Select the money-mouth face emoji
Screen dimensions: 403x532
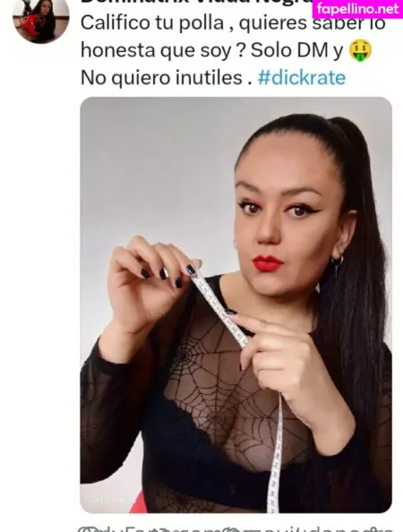pyautogui.click(x=360, y=50)
